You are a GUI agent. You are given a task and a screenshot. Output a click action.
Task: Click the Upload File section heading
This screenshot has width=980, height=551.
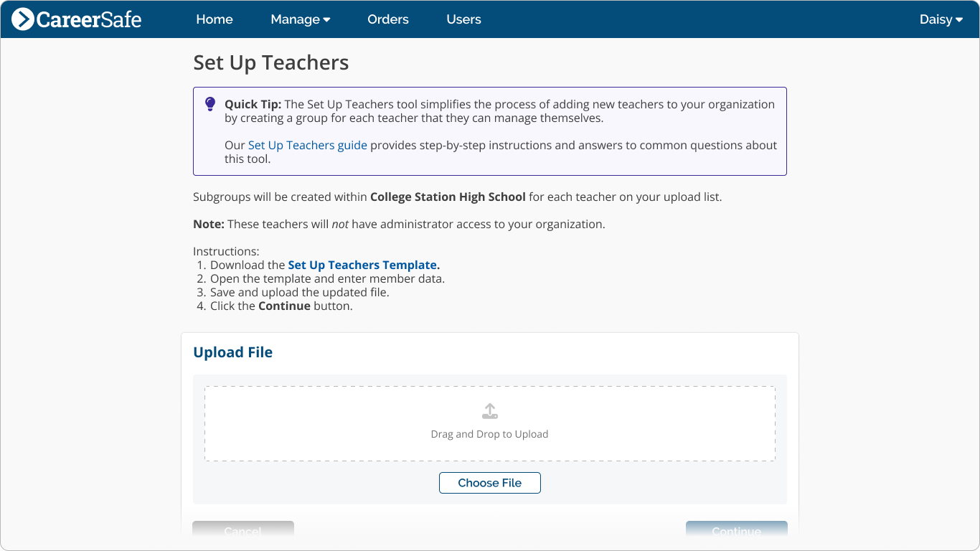[232, 352]
